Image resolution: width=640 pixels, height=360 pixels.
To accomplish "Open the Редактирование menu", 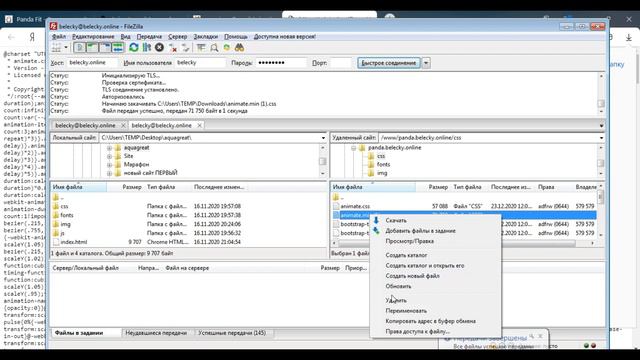I will pos(93,37).
